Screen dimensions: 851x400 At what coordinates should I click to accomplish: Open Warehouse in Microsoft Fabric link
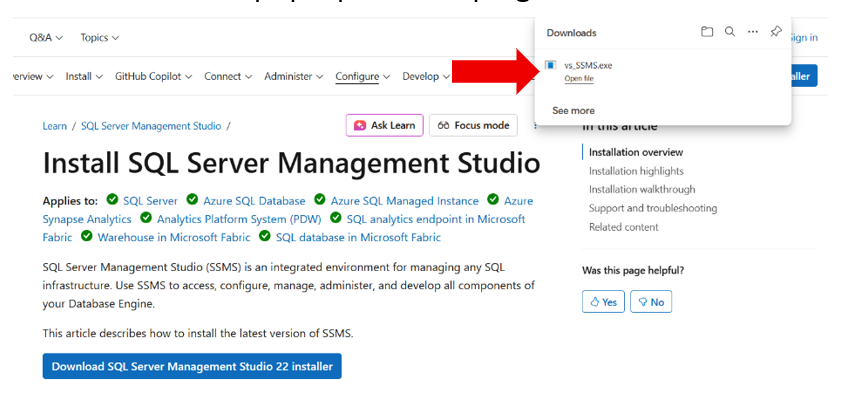pyautogui.click(x=174, y=237)
